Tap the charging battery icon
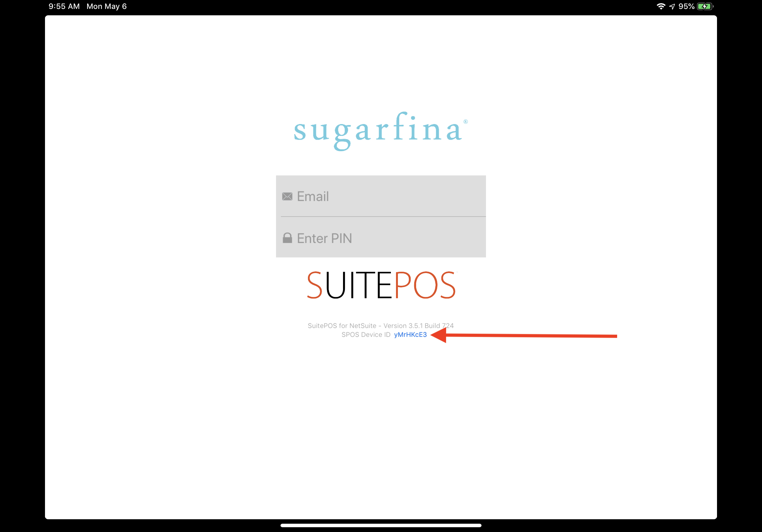The image size is (762, 532). [x=705, y=6]
